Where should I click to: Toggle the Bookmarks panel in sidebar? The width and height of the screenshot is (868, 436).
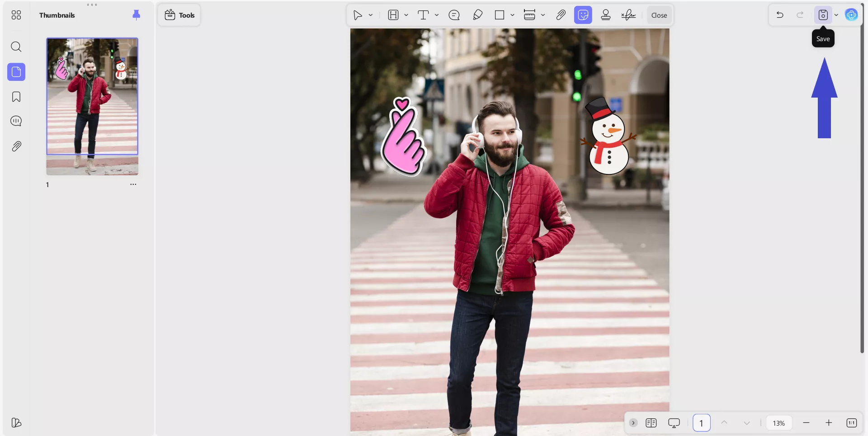point(16,97)
